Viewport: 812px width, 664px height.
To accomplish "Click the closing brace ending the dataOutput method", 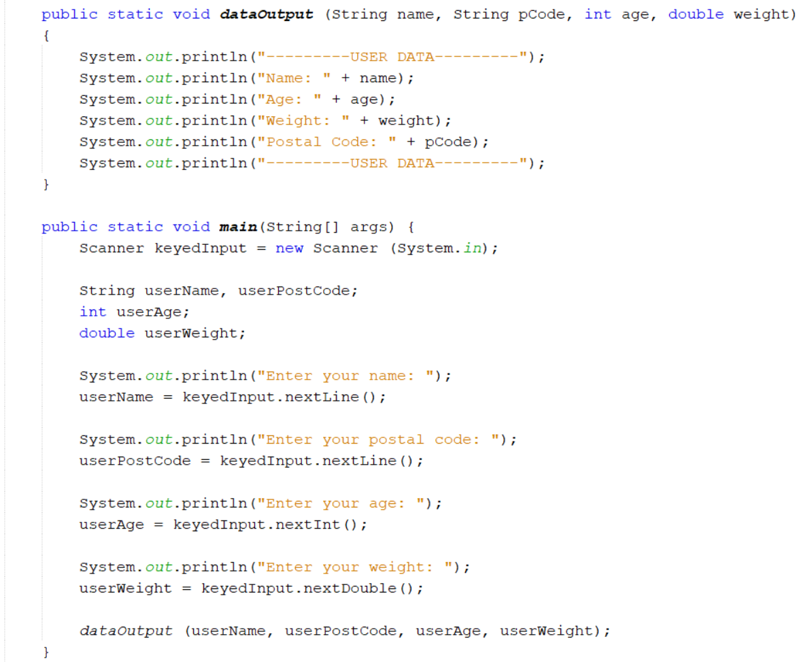I will 46,184.
